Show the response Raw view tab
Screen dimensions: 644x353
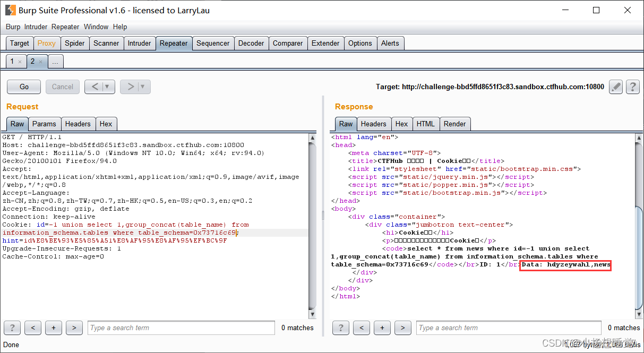(x=346, y=124)
